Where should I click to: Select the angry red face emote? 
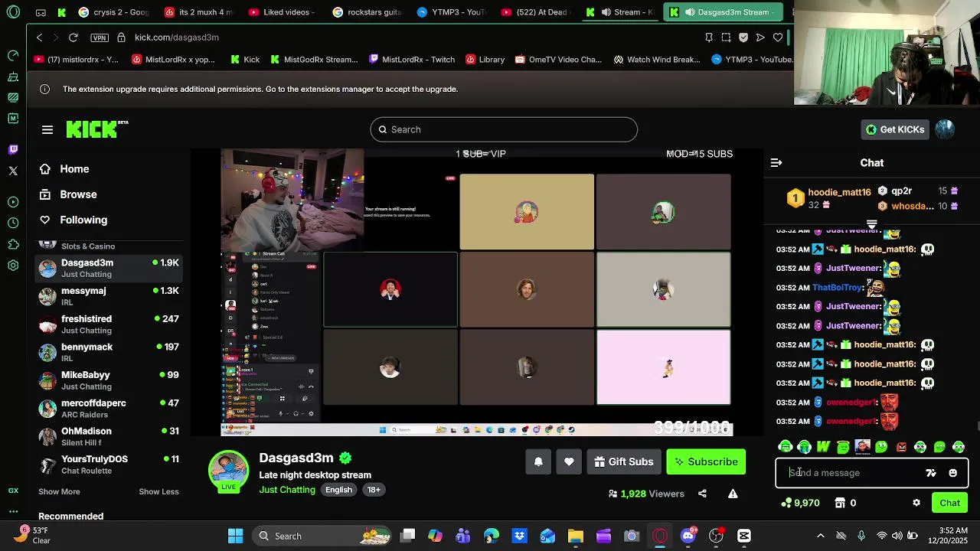coord(901,447)
